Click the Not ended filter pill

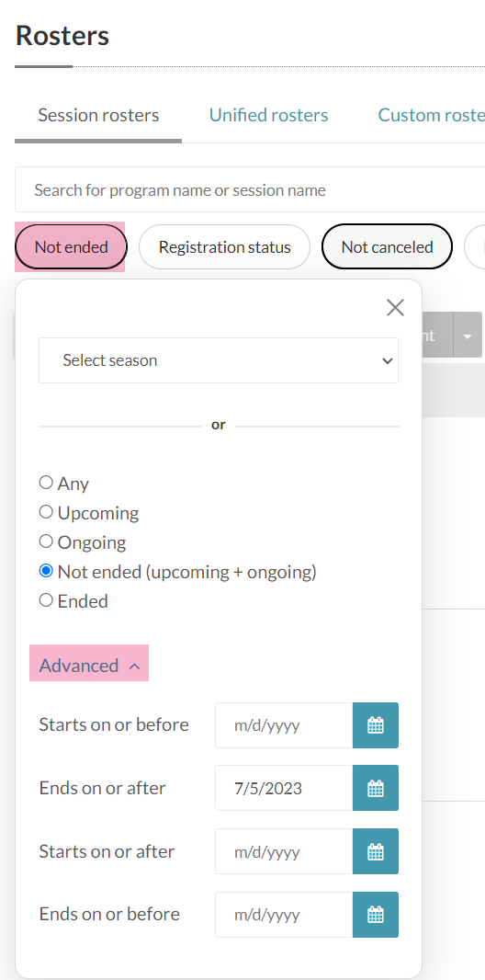point(71,247)
